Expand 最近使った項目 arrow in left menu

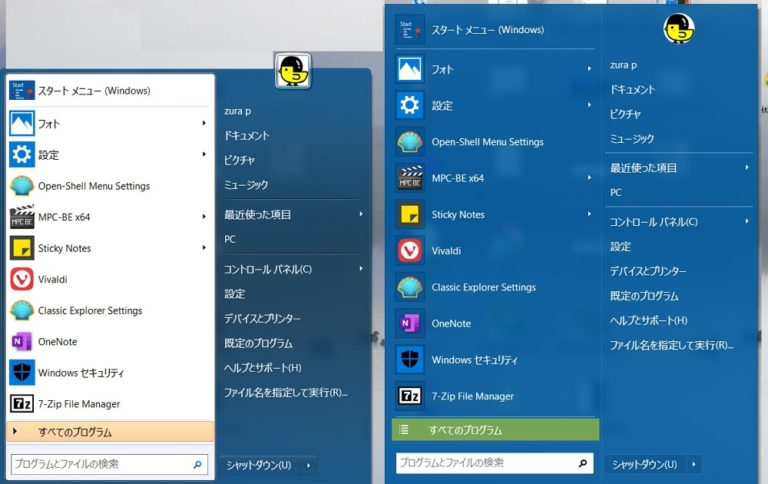tap(361, 214)
